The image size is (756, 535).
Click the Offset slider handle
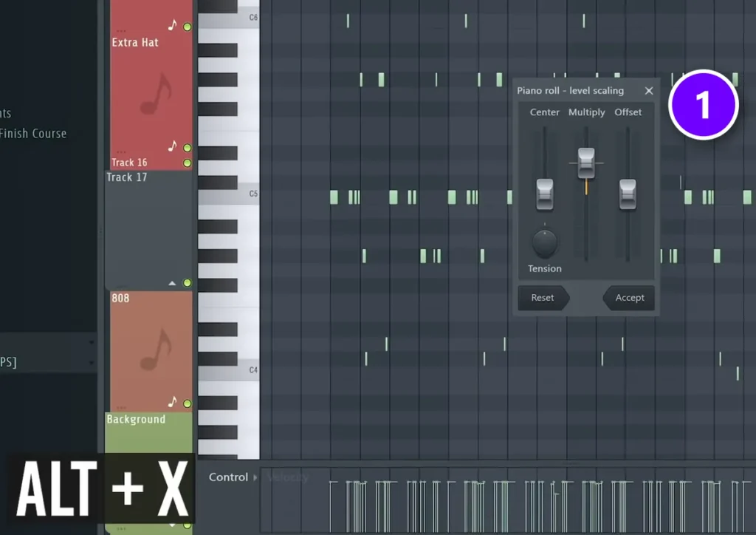click(x=628, y=194)
